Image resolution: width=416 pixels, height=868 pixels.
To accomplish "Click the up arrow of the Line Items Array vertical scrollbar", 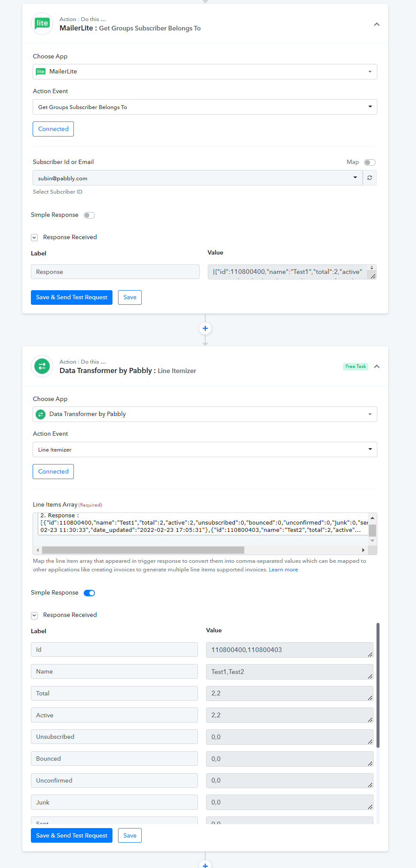I will (373, 518).
